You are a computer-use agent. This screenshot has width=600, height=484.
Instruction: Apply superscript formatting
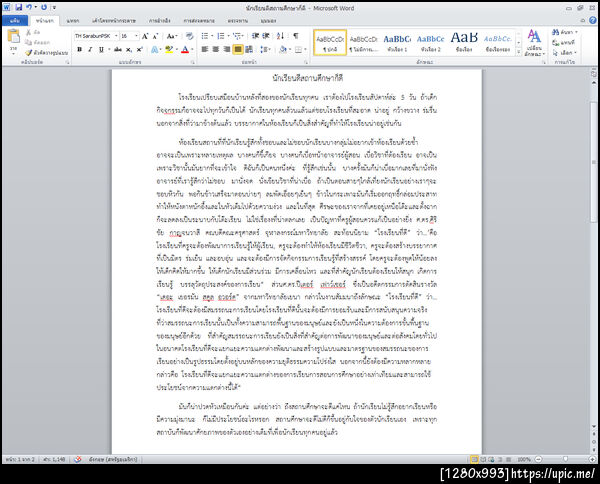coord(140,49)
